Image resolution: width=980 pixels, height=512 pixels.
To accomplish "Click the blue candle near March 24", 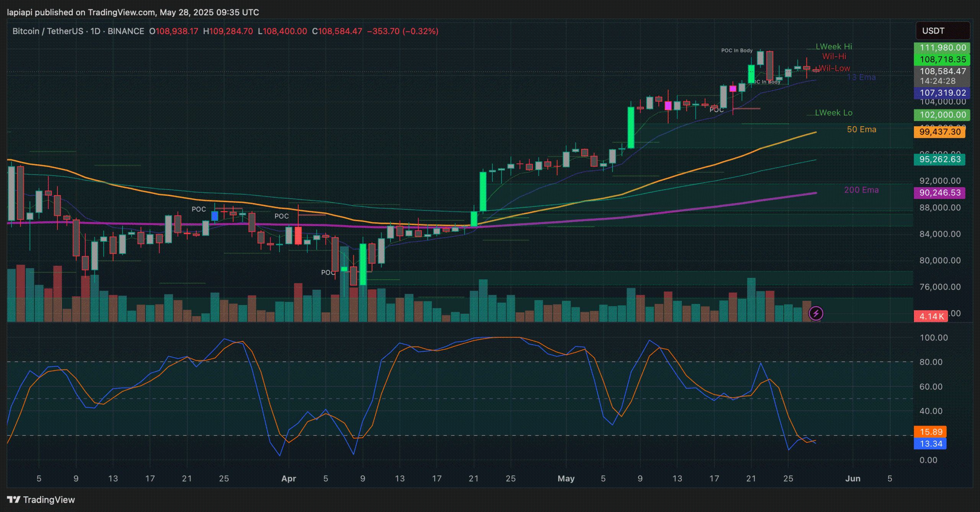I will 215,216.
